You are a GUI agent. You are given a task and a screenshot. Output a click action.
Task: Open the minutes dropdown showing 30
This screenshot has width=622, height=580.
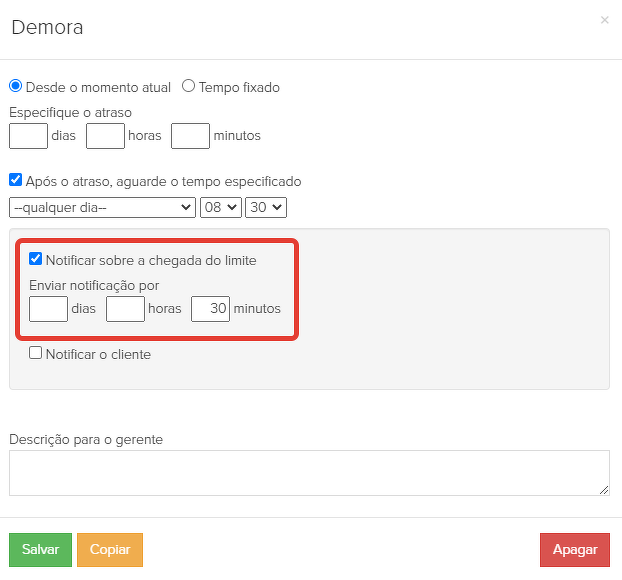point(266,207)
